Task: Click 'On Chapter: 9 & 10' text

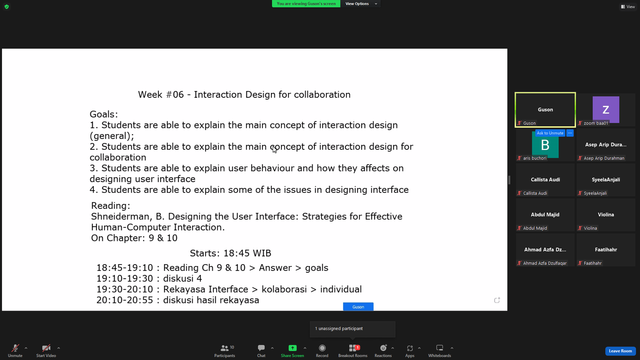Action: (134, 238)
